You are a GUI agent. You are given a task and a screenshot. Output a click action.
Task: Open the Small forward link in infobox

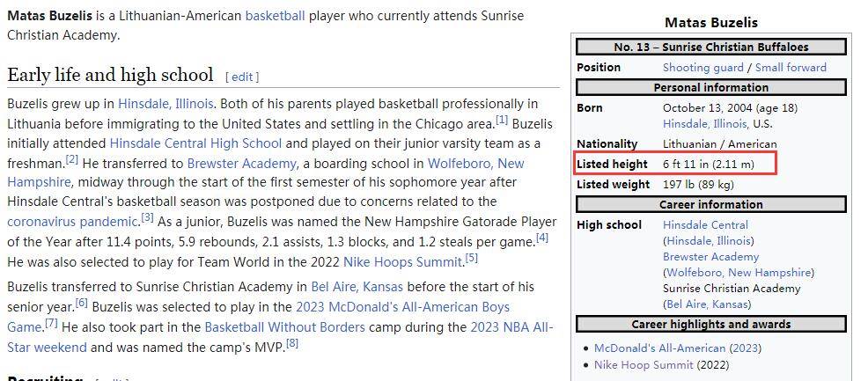click(791, 68)
